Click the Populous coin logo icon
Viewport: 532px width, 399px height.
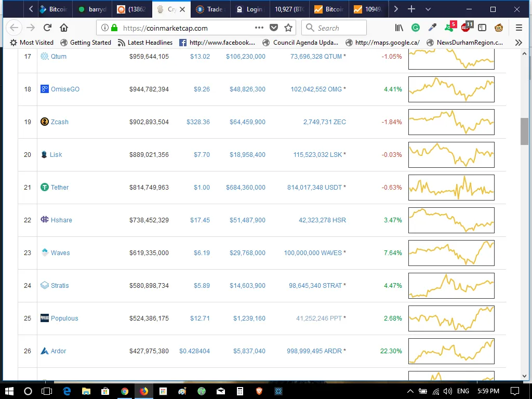pos(45,318)
